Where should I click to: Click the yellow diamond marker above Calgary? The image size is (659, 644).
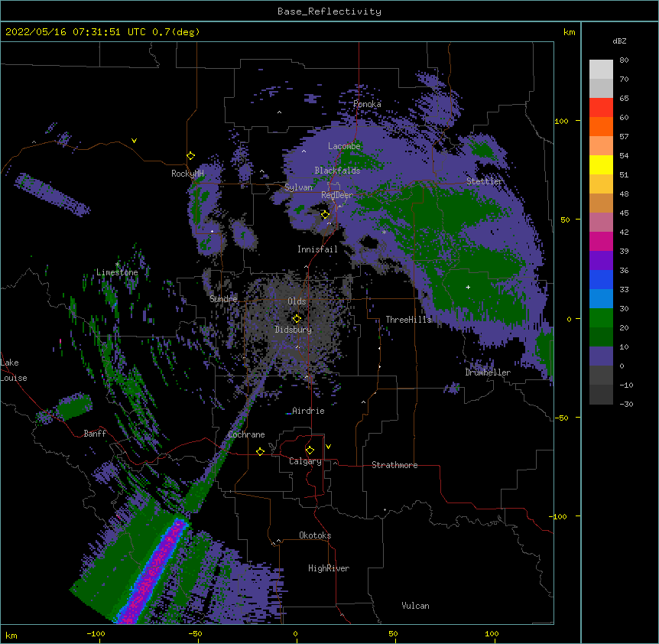click(310, 450)
